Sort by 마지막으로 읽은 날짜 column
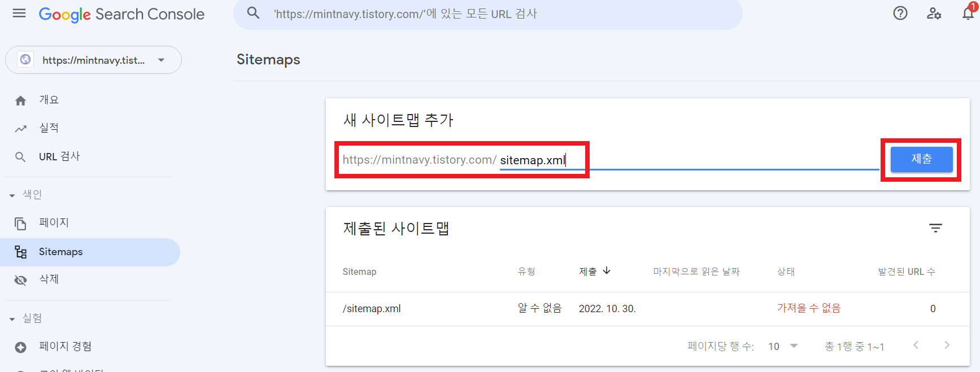The image size is (980, 372). (696, 272)
